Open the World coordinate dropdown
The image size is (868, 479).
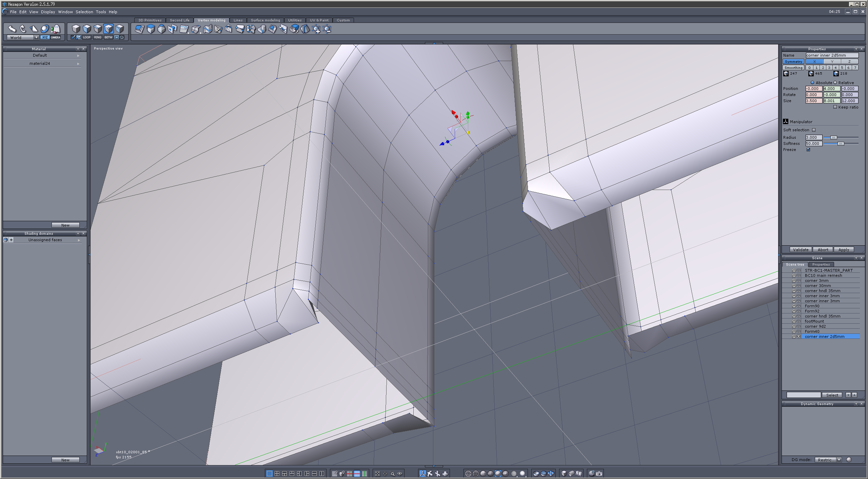(x=36, y=37)
